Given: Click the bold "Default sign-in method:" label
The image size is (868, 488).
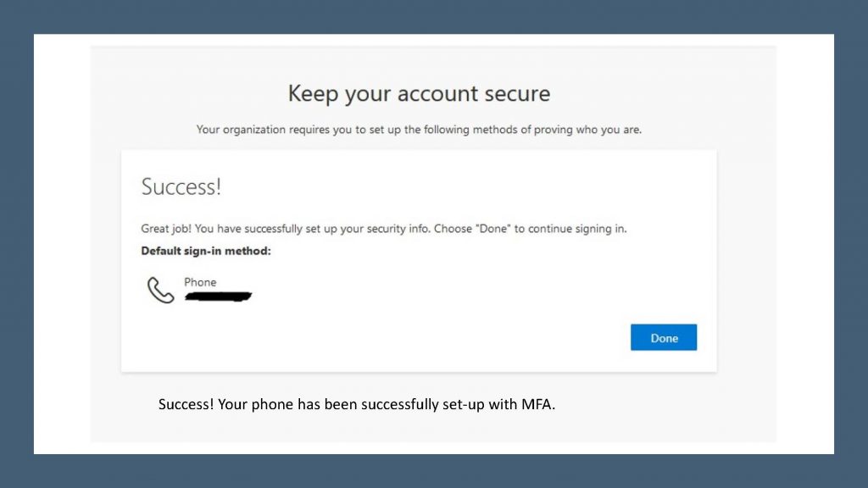Looking at the screenshot, I should (x=206, y=251).
